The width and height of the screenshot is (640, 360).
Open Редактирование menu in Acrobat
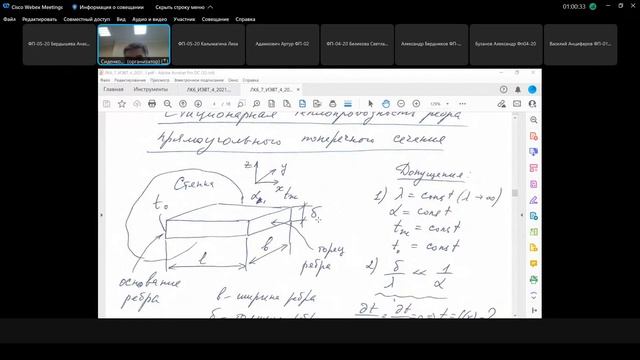tap(130, 80)
